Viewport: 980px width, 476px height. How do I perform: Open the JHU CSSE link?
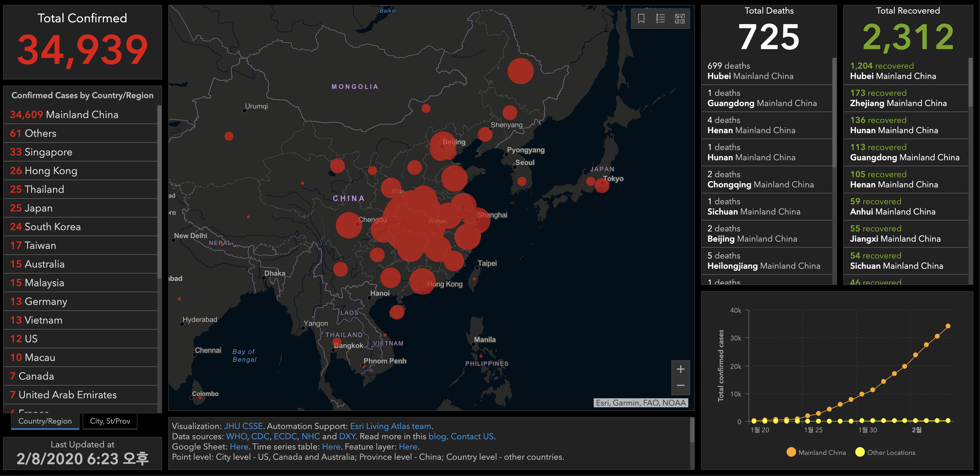point(243,426)
